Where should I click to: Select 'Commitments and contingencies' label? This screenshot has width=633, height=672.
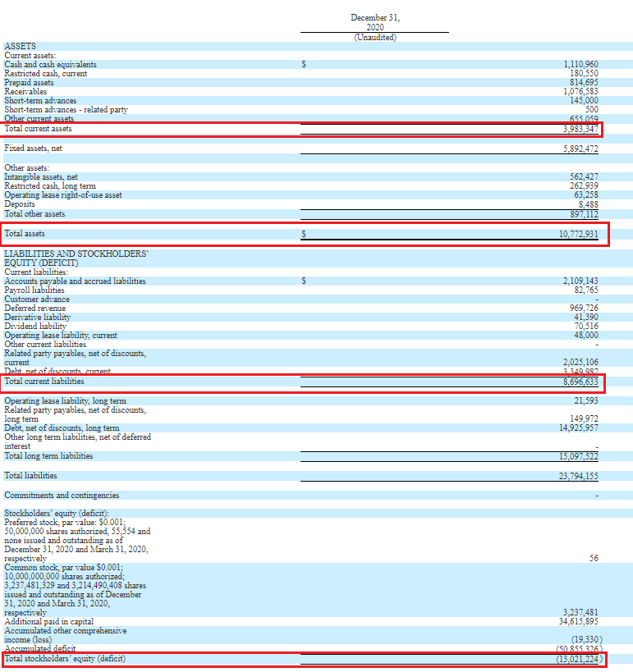click(x=62, y=496)
